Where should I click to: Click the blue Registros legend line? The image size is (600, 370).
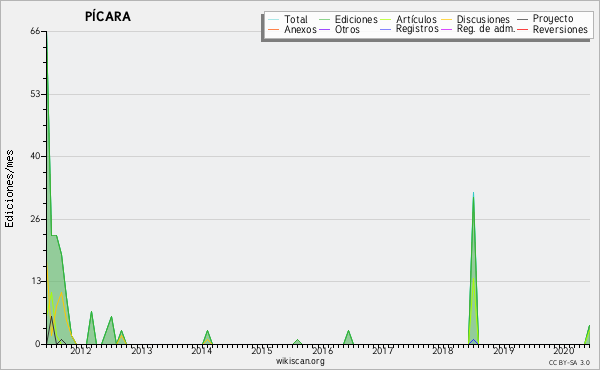(x=386, y=29)
